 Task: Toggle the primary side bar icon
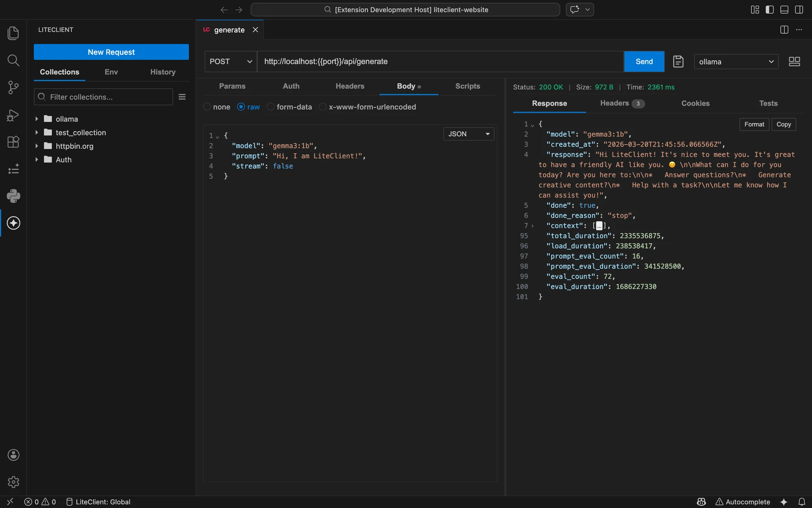[770, 10]
